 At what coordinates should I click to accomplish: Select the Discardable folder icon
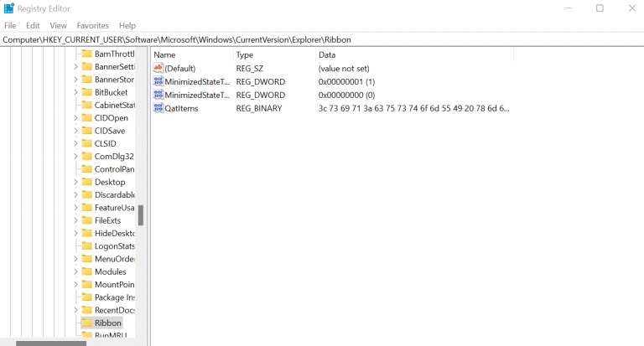tap(86, 194)
